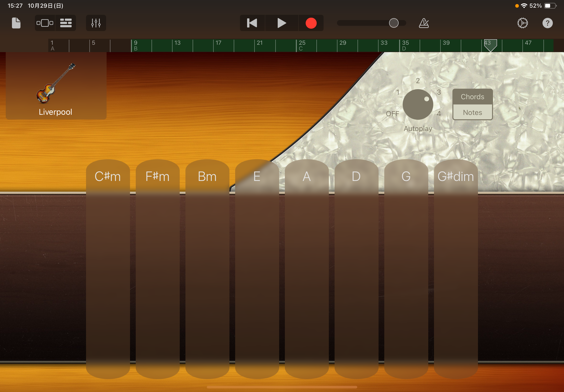Open track controls mixer icon
Viewport: 564px width, 392px height.
coord(96,23)
